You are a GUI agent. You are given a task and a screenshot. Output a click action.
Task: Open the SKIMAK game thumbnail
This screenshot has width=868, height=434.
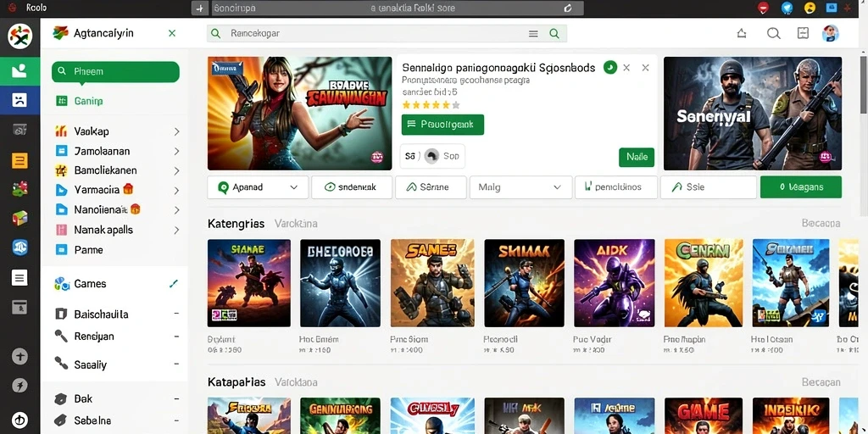[x=524, y=283]
